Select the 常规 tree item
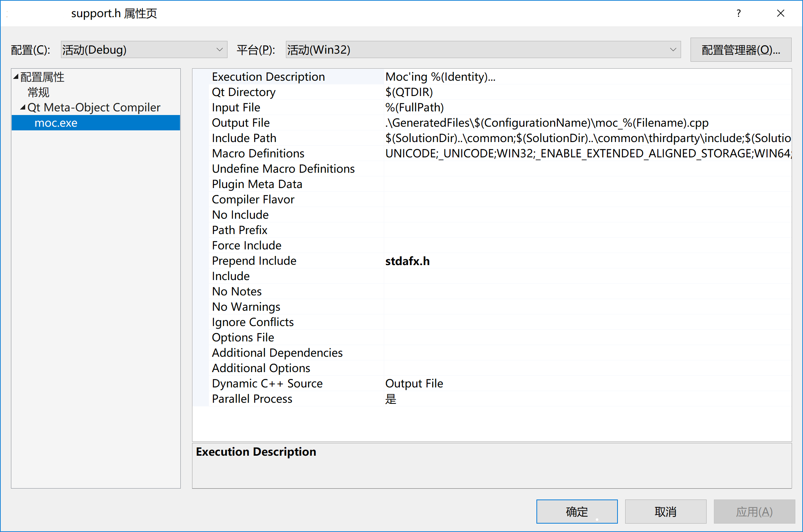Viewport: 803px width, 532px height. click(x=38, y=92)
